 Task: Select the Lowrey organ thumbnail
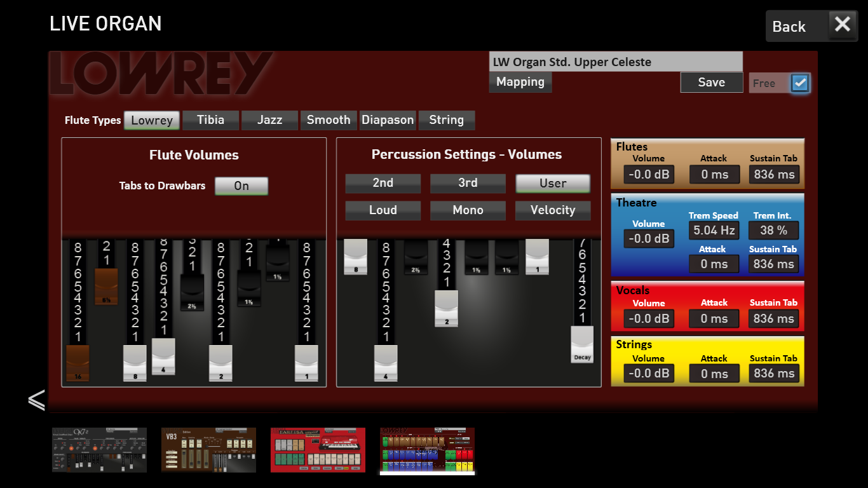pos(428,450)
